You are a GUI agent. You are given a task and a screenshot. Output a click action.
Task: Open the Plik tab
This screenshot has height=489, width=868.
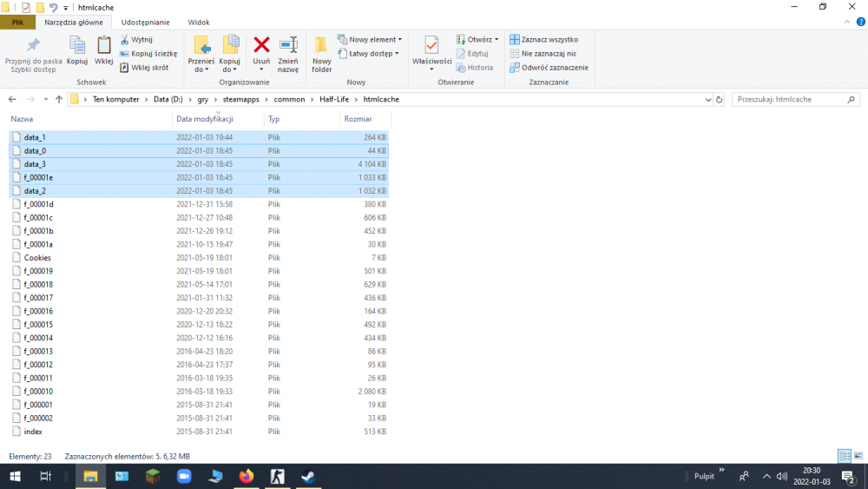pyautogui.click(x=17, y=23)
